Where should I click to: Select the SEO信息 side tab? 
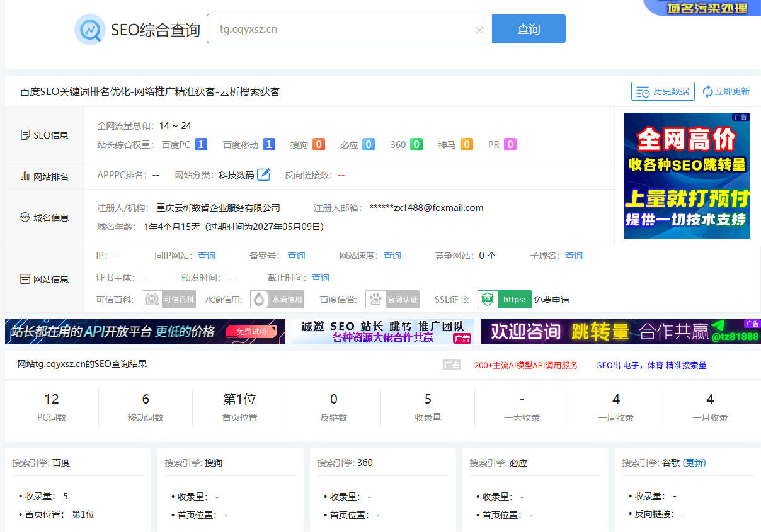tap(44, 135)
